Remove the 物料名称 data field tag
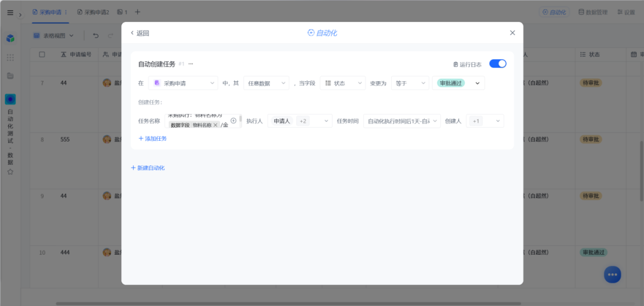The width and height of the screenshot is (644, 306). point(215,125)
